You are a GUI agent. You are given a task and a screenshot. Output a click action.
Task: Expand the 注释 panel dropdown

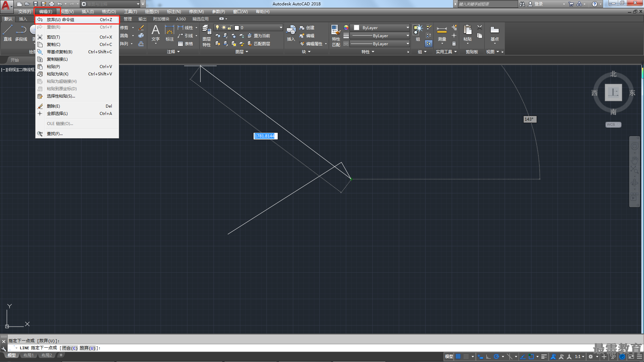173,52
